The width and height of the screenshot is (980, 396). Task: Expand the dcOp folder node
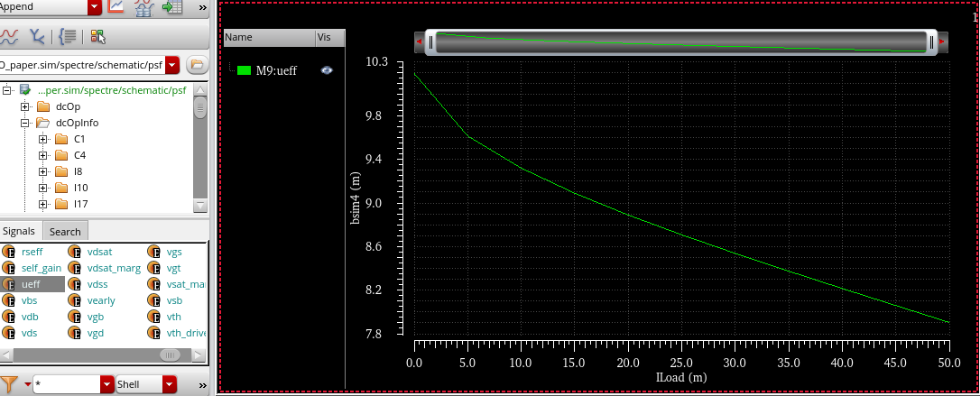pos(25,106)
